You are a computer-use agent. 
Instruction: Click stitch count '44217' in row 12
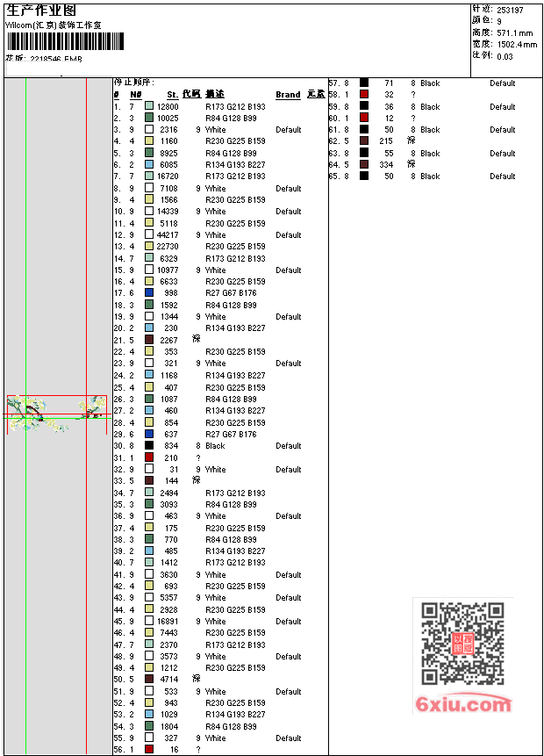coord(168,234)
